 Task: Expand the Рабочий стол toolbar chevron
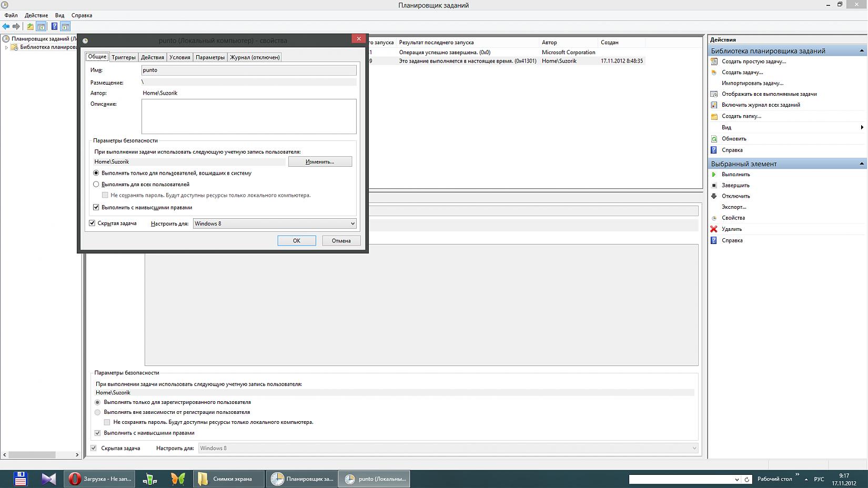pyautogui.click(x=797, y=475)
